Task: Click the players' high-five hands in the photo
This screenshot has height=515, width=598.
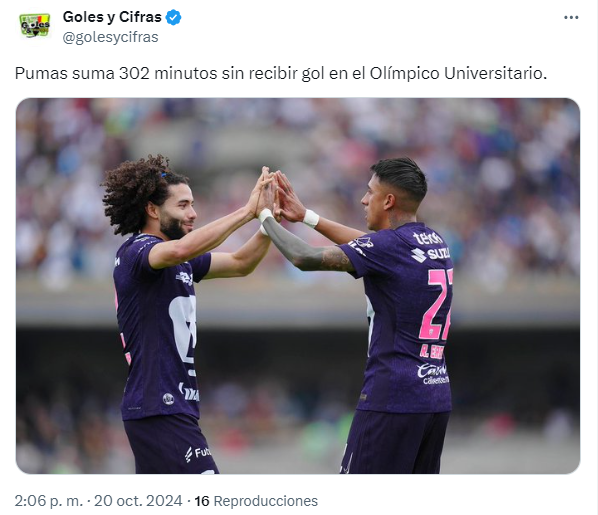Action: [x=276, y=195]
